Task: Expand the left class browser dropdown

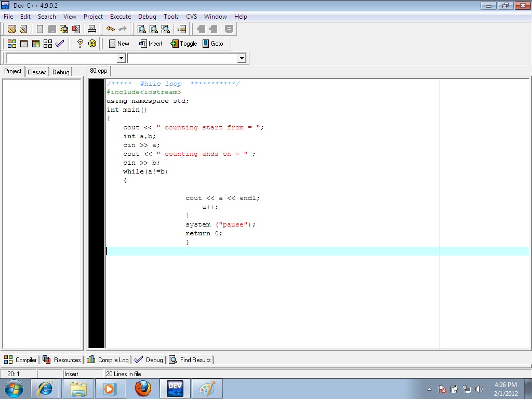Action: point(122,58)
